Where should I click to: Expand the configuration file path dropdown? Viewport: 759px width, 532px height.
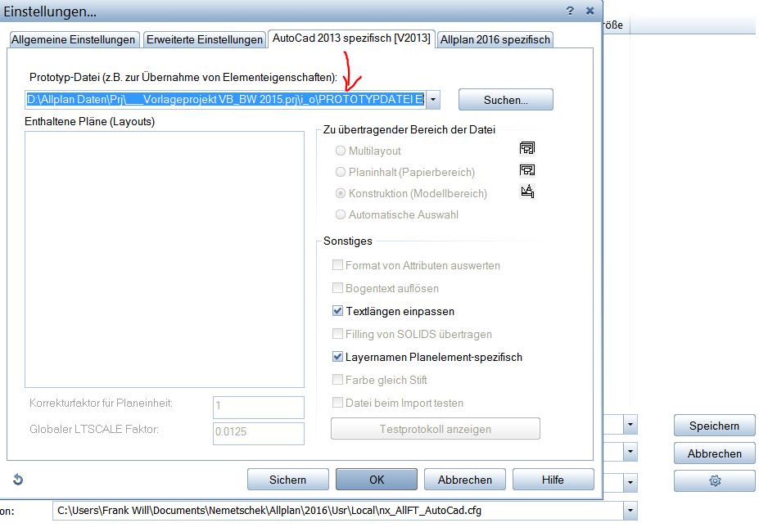(629, 511)
